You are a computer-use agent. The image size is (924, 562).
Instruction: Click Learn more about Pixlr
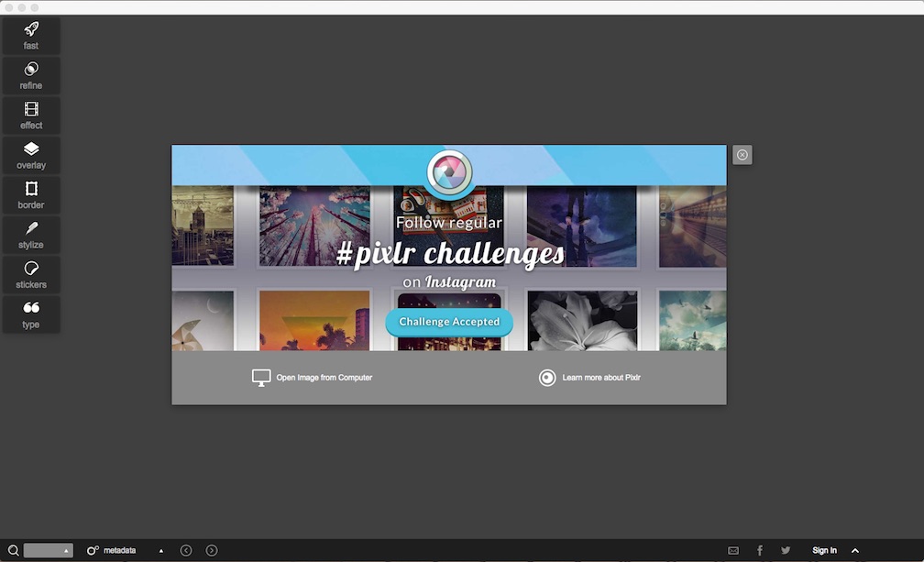click(x=589, y=378)
